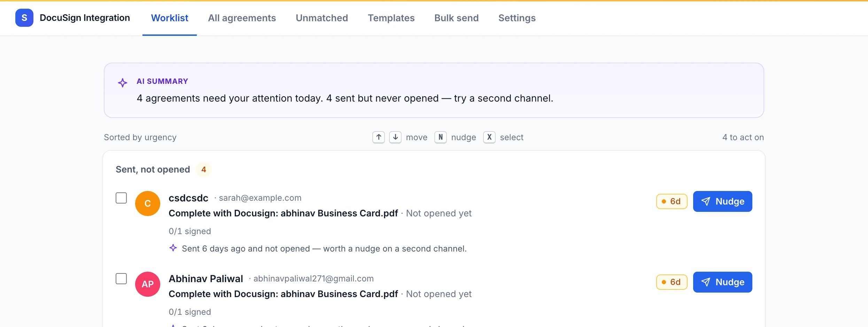Click the X select shortcut key icon

click(489, 137)
